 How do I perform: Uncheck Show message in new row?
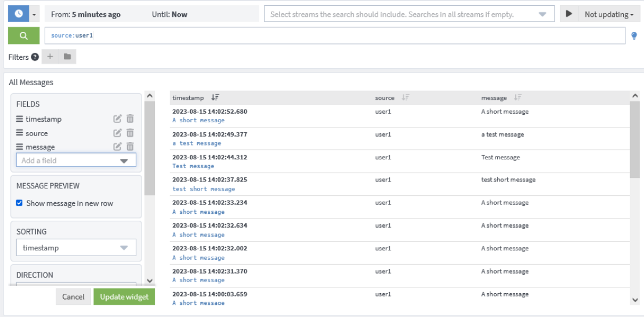[x=20, y=203]
